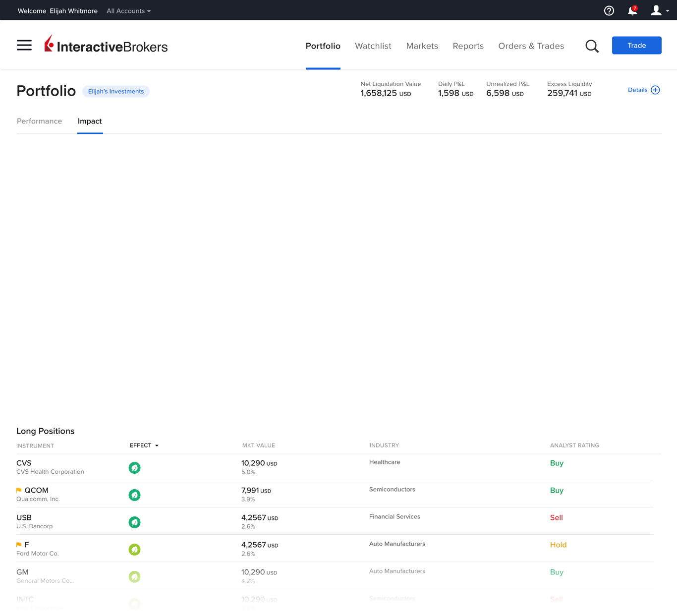Open notifications with 7 unread alerts
The height and width of the screenshot is (616, 677).
[x=632, y=10]
